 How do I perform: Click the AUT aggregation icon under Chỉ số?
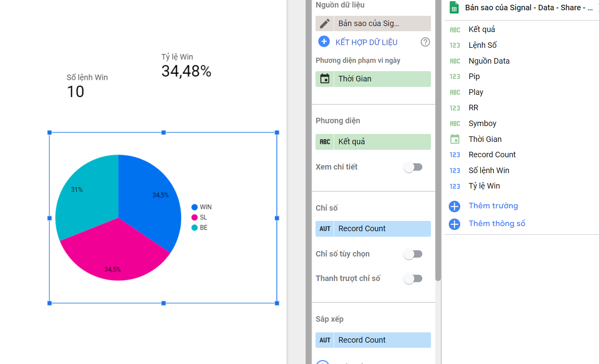(x=325, y=229)
